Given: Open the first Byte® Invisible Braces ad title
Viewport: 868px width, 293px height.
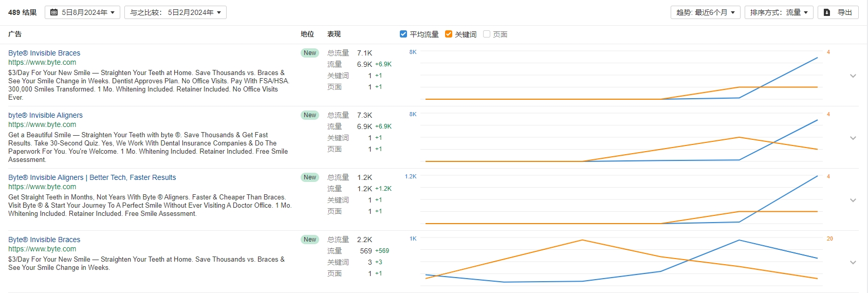Looking at the screenshot, I should 44,53.
